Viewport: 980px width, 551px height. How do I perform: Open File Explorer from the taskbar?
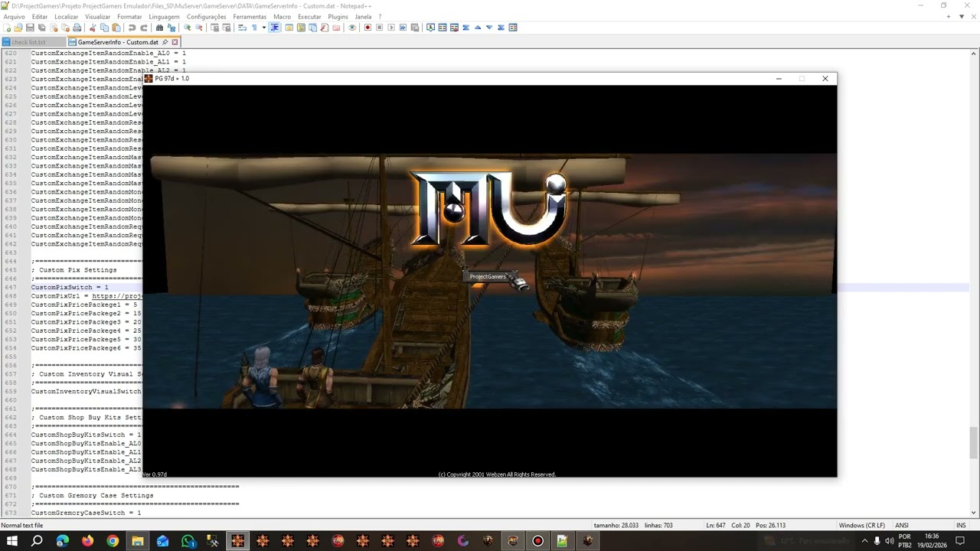tap(138, 541)
